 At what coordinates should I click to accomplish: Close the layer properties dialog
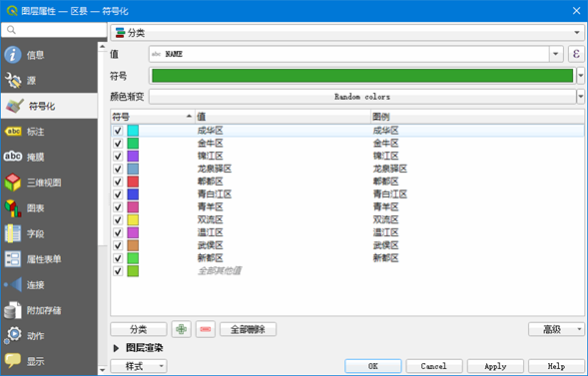point(576,11)
